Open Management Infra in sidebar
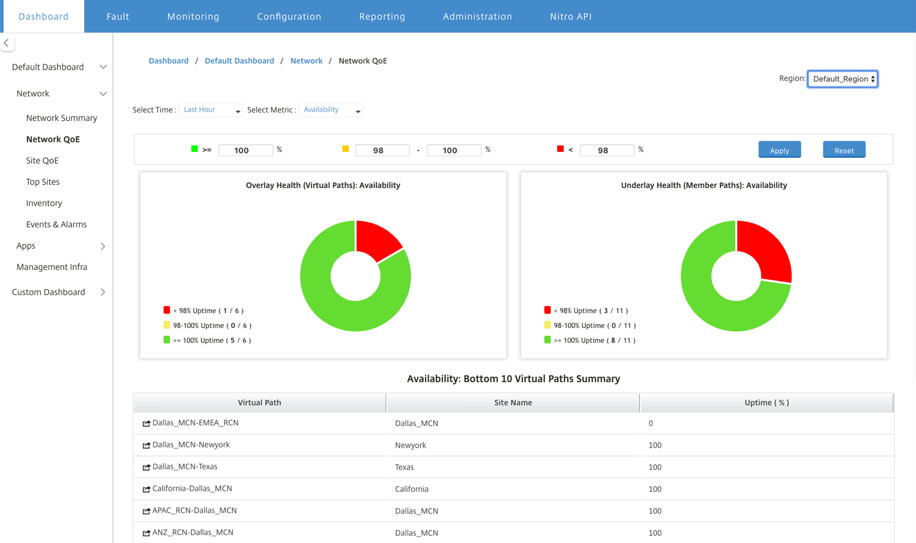Viewport: 916px width, 543px height. (51, 267)
